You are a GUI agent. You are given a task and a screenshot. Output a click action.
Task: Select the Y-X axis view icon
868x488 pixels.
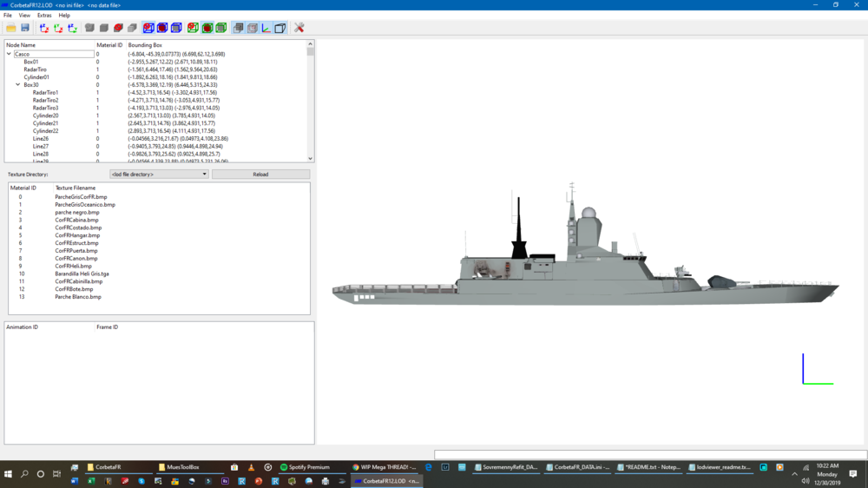(58, 28)
